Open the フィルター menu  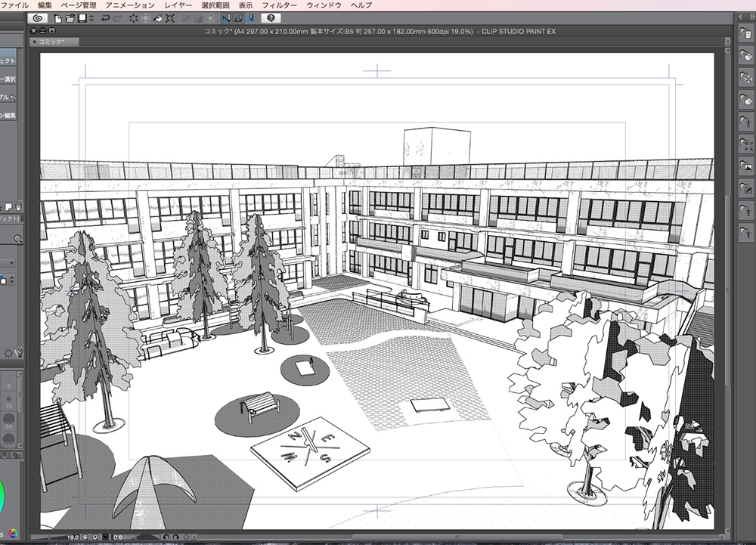tap(279, 5)
